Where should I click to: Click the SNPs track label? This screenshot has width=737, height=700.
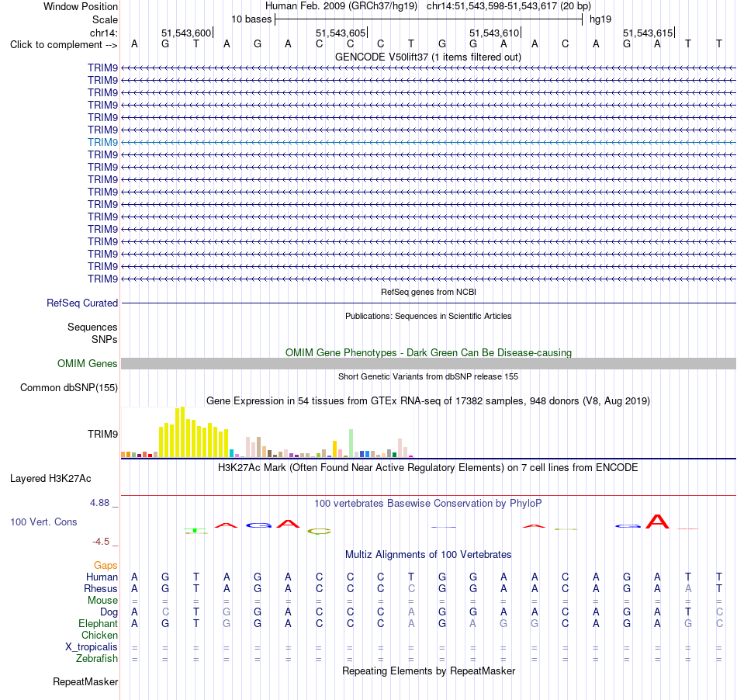click(x=105, y=339)
